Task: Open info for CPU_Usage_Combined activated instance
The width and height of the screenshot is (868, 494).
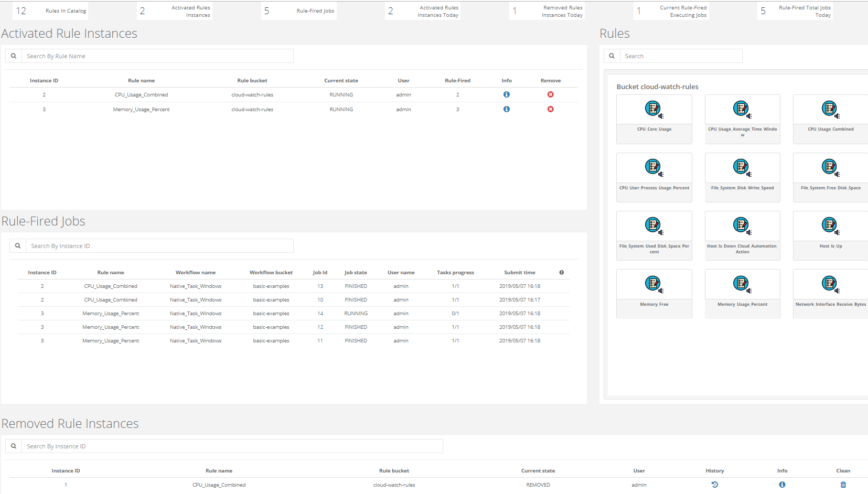Action: click(x=507, y=94)
